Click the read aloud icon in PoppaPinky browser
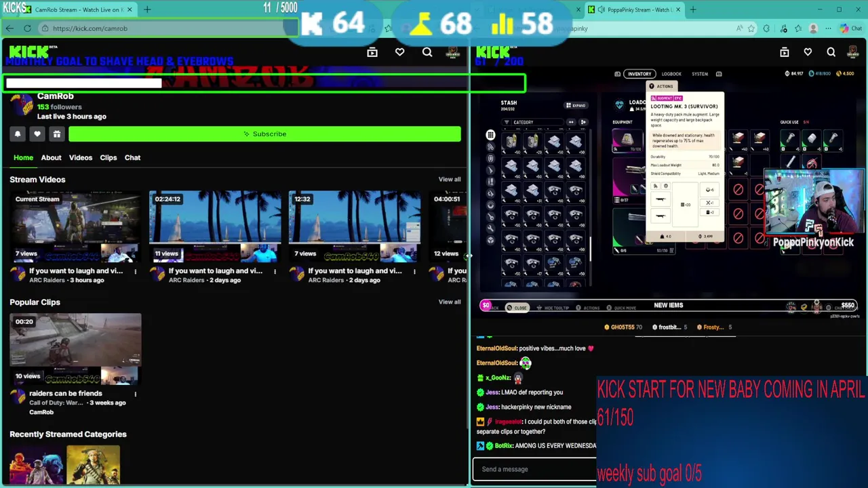The width and height of the screenshot is (868, 488). point(739,28)
